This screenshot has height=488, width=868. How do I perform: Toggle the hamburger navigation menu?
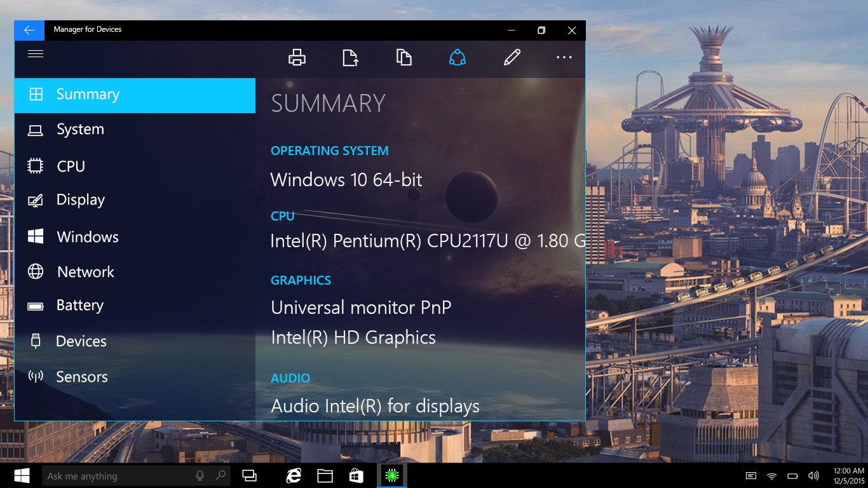pyautogui.click(x=36, y=54)
